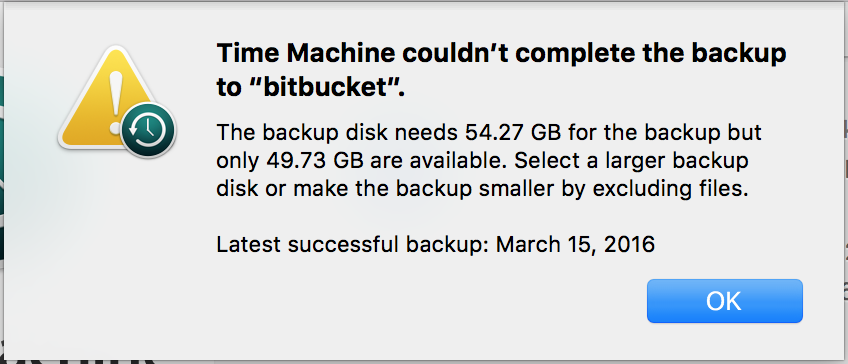Click the Time Machine clock badge icon
The width and height of the screenshot is (848, 364).
tap(148, 129)
